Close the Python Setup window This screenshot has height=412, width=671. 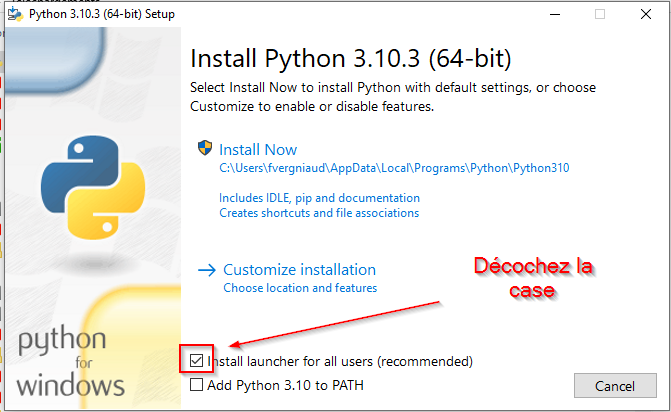point(646,14)
